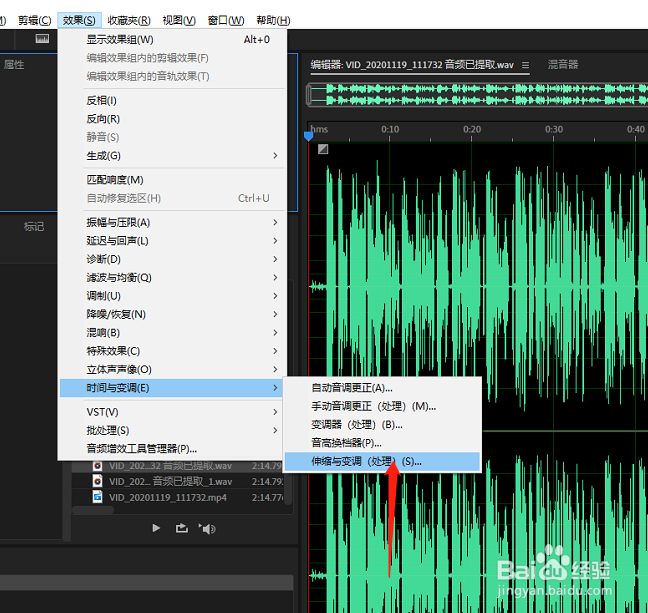The height and width of the screenshot is (613, 648).
Task: Click the piano keyboard icon in toolbar
Action: (x=42, y=38)
